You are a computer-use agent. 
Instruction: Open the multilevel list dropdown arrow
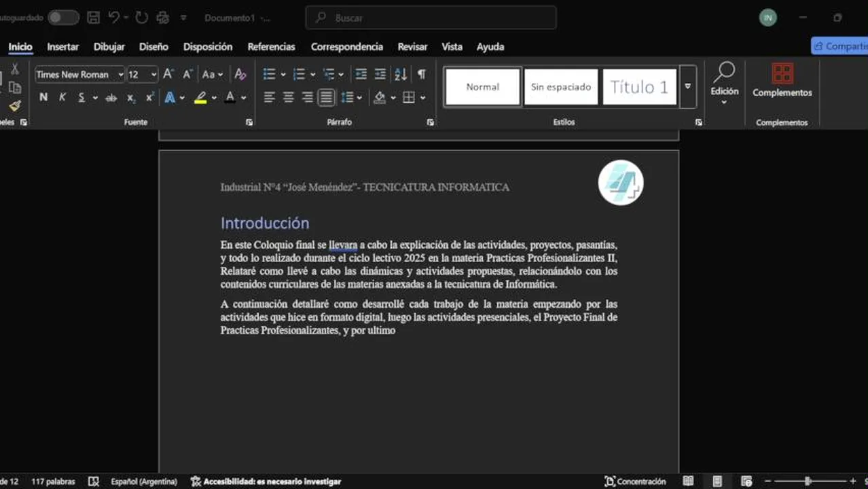click(x=341, y=75)
